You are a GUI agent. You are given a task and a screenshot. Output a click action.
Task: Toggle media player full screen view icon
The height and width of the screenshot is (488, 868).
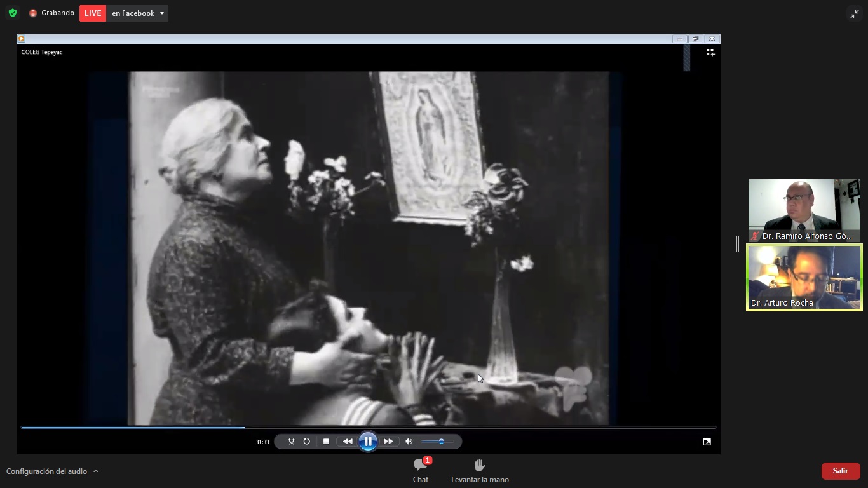tap(707, 442)
